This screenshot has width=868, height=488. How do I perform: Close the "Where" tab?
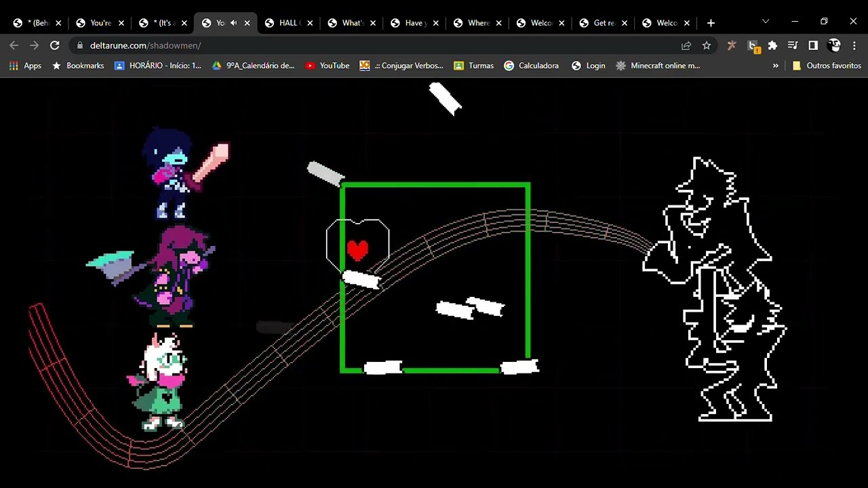pos(498,23)
